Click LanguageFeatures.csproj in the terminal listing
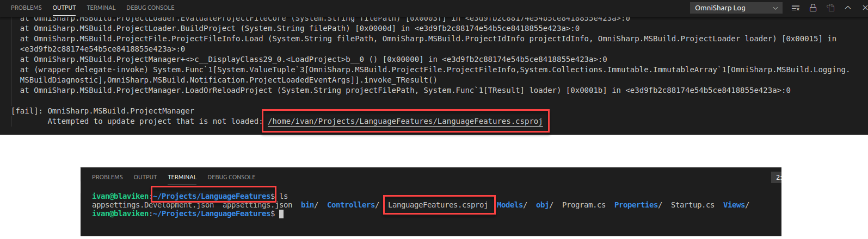 438,205
